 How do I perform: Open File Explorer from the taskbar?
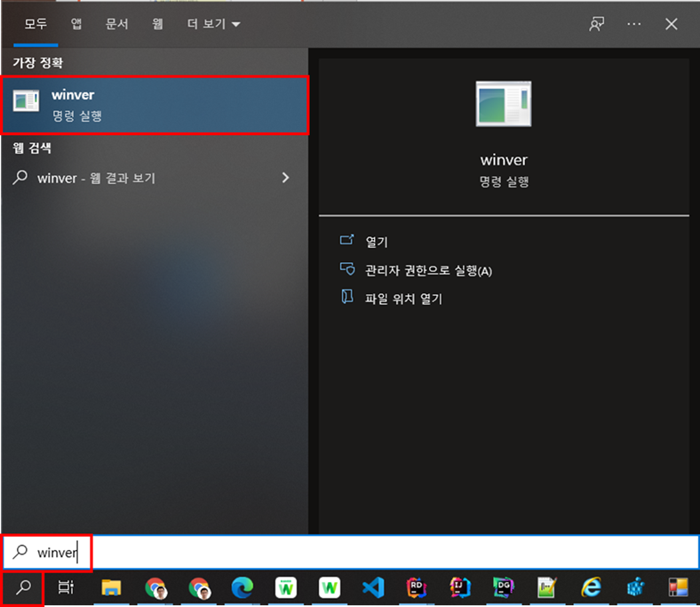pyautogui.click(x=111, y=587)
